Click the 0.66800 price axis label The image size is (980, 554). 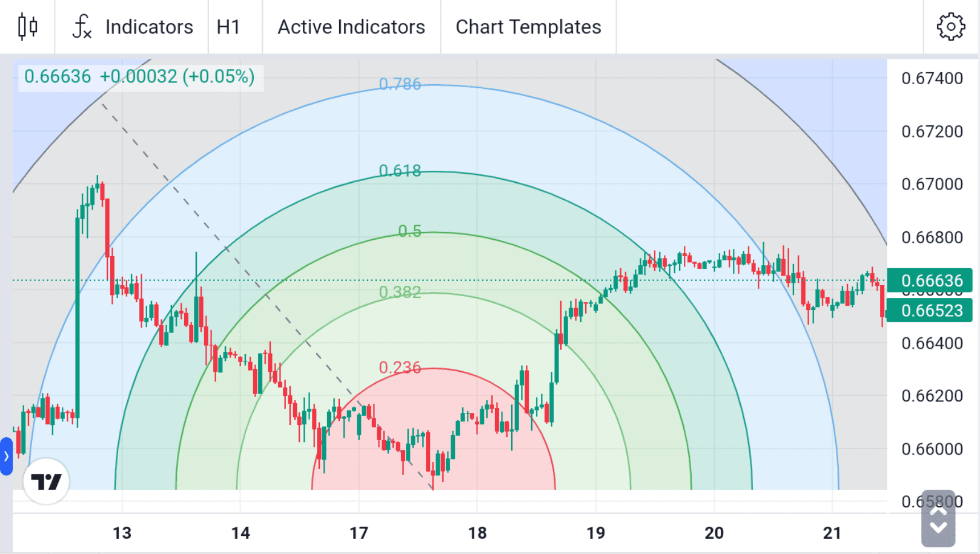pyautogui.click(x=932, y=237)
